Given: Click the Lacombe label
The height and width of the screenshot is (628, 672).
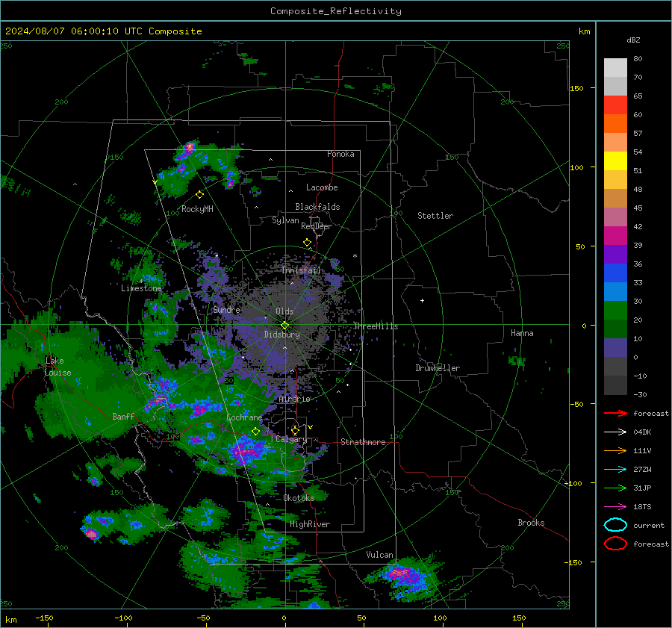Looking at the screenshot, I should [x=322, y=187].
